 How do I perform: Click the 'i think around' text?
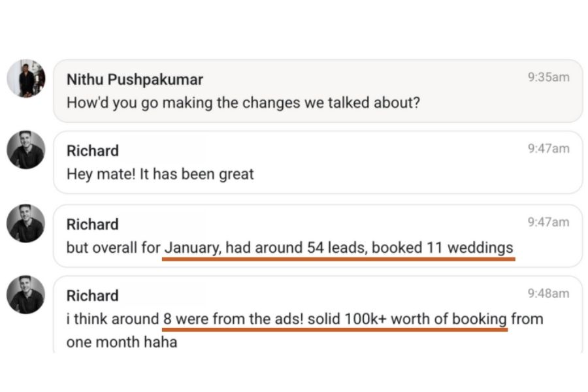coord(113,319)
